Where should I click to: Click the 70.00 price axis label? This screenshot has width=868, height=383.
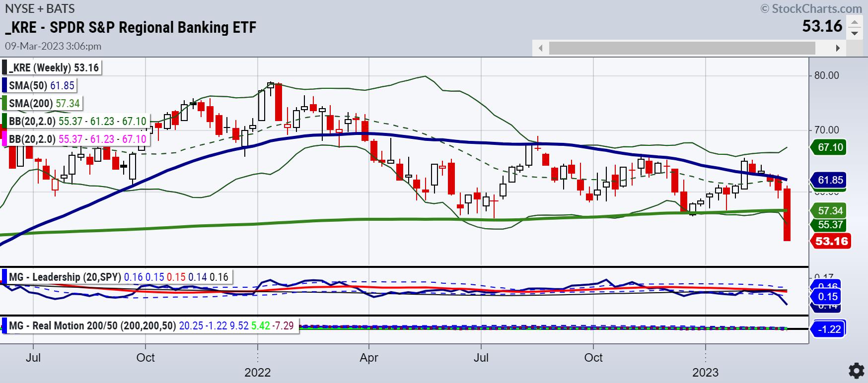coord(826,130)
